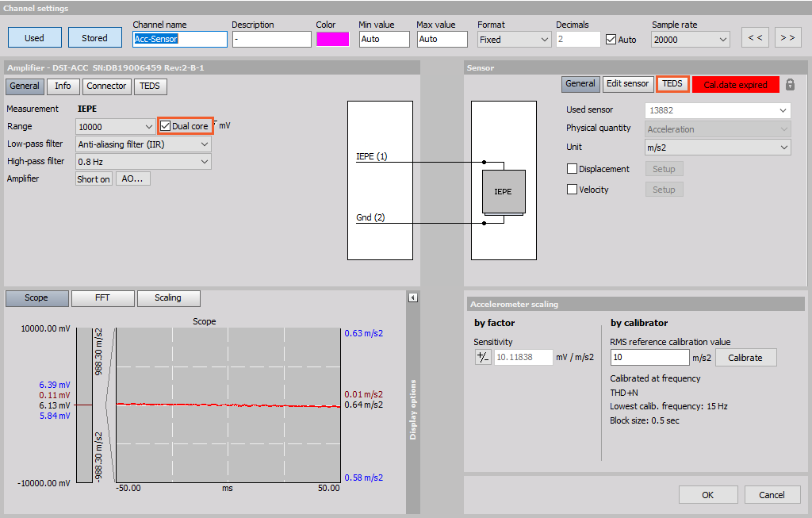Select the sensor General tab

[580, 84]
